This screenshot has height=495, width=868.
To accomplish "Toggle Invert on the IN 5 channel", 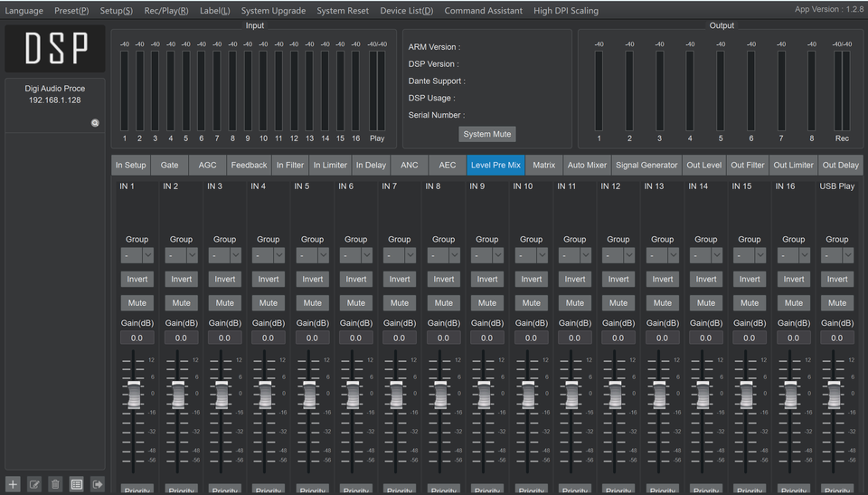I will (x=312, y=279).
